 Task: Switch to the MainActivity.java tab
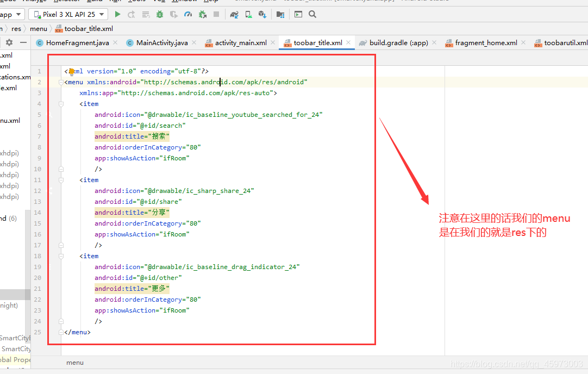click(x=161, y=43)
